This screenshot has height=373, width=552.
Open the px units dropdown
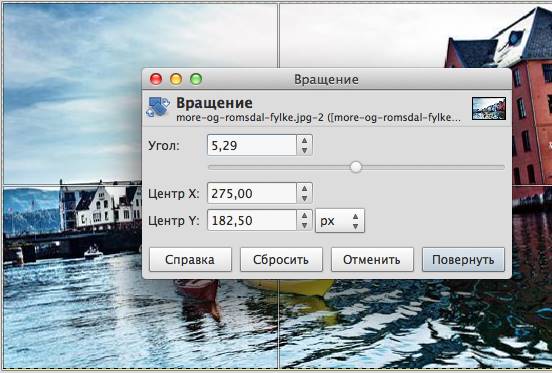[x=340, y=221]
